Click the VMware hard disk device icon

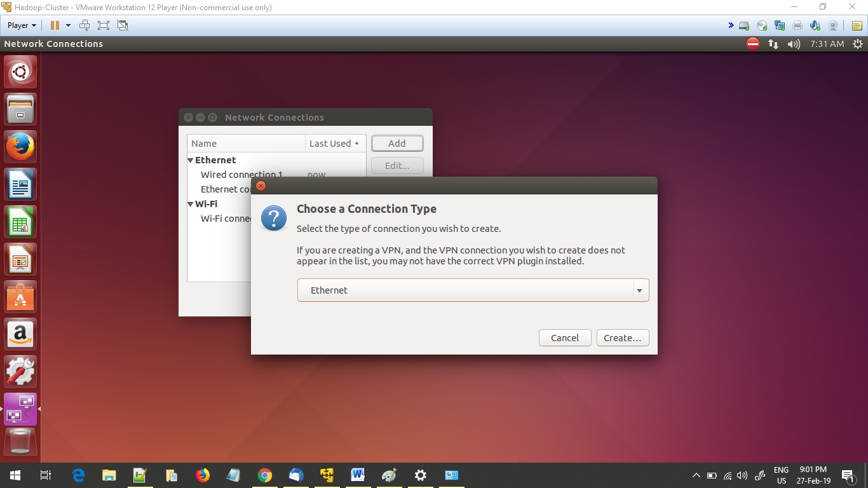pos(744,25)
